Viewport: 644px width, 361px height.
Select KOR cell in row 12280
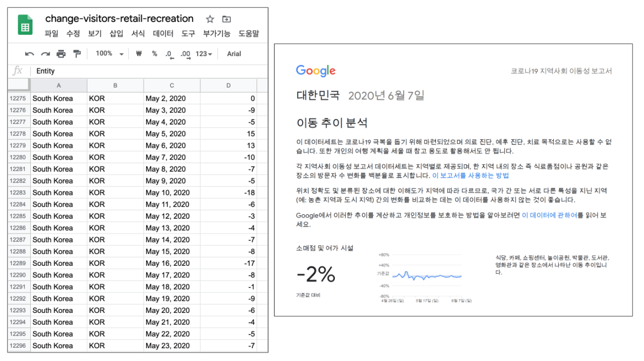pos(115,157)
